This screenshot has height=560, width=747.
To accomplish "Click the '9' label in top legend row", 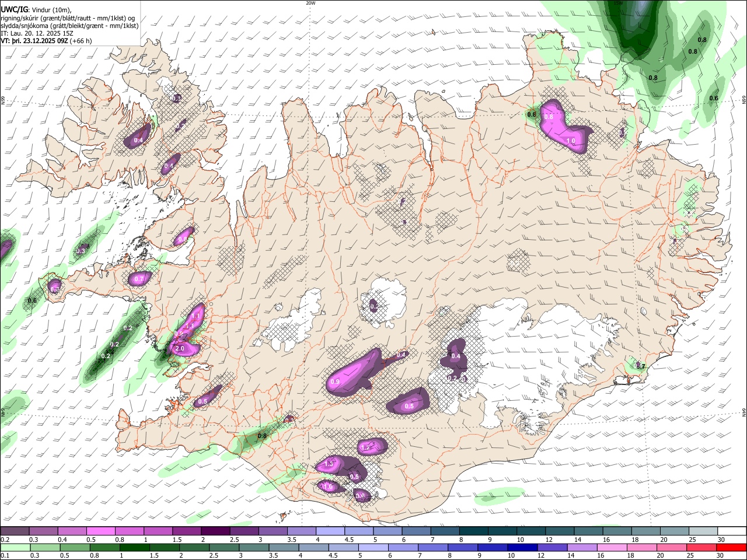I will click(x=489, y=540).
